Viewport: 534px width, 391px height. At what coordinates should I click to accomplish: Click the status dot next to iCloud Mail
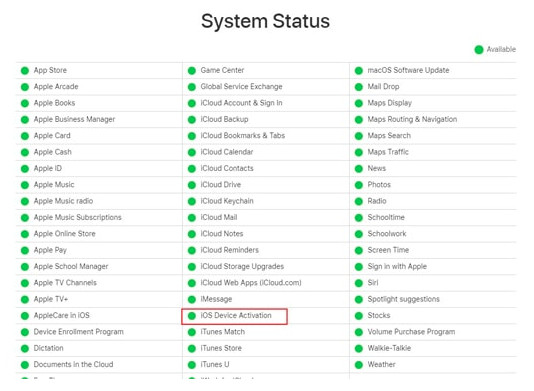point(192,218)
